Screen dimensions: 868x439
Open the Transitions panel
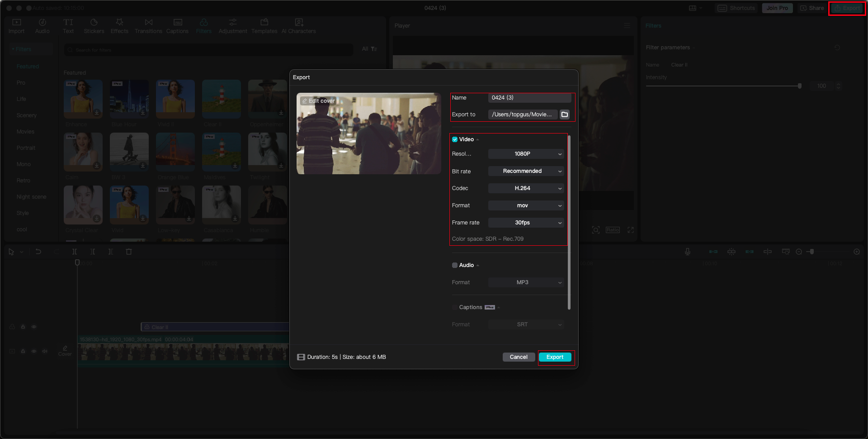(x=148, y=26)
